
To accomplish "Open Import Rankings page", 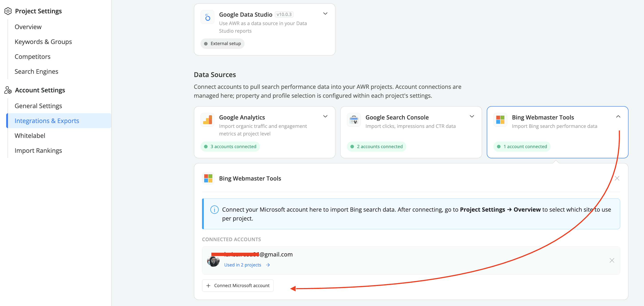I will 38,151.
